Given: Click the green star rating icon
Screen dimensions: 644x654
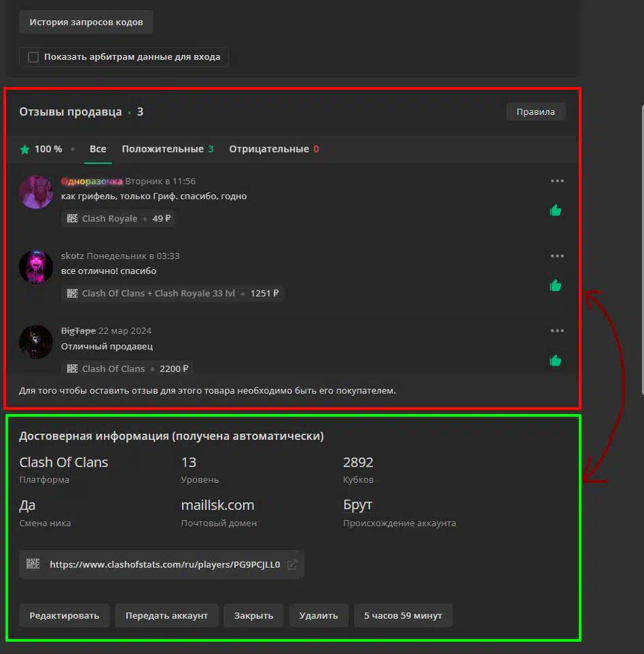Looking at the screenshot, I should pyautogui.click(x=25, y=150).
